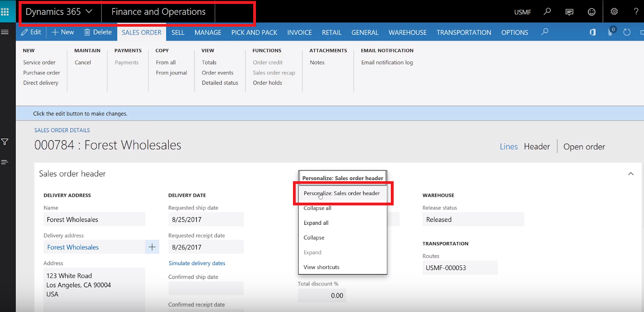Open the MANAGE tab
644x312 pixels.
point(208,33)
